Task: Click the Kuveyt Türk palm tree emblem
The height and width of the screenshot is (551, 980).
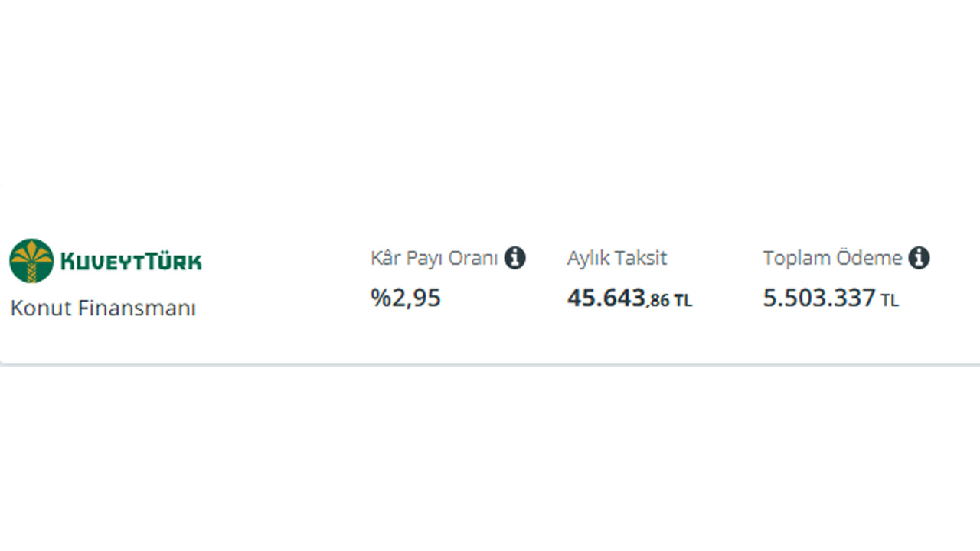Action: pos(31,261)
